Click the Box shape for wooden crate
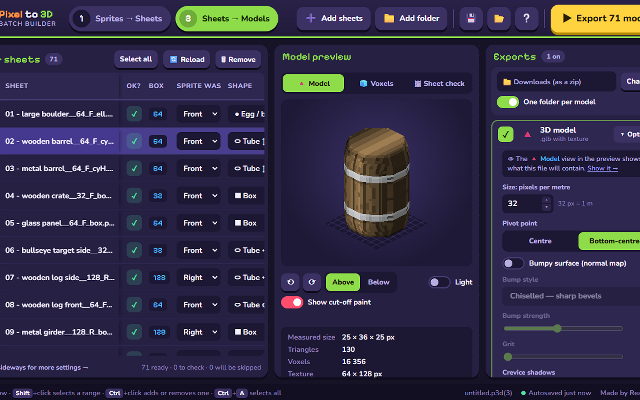 point(247,196)
